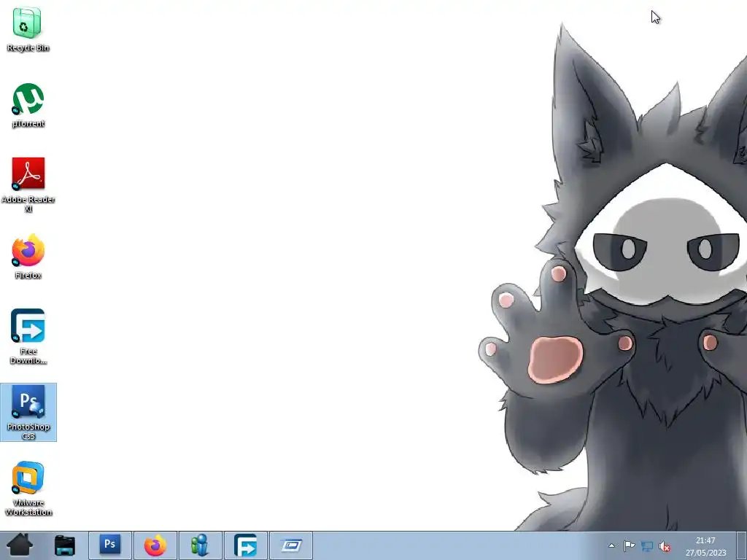Switch to Photoshop in the taskbar
Image resolution: width=747 pixels, height=560 pixels.
(110, 545)
